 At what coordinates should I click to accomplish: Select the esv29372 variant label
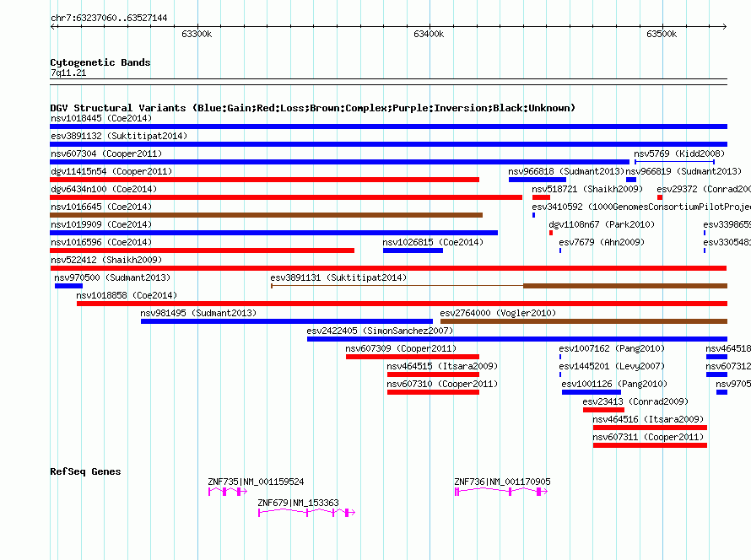(704, 189)
